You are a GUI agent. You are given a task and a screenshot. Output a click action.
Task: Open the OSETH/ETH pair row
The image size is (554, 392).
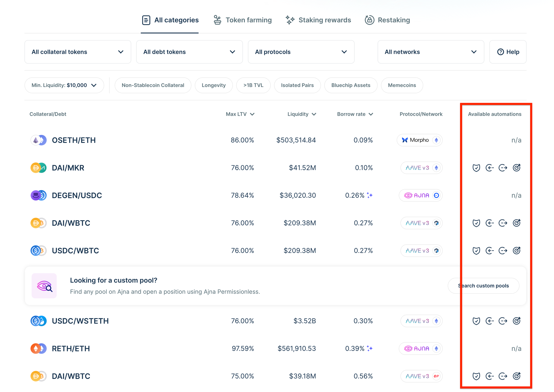74,140
